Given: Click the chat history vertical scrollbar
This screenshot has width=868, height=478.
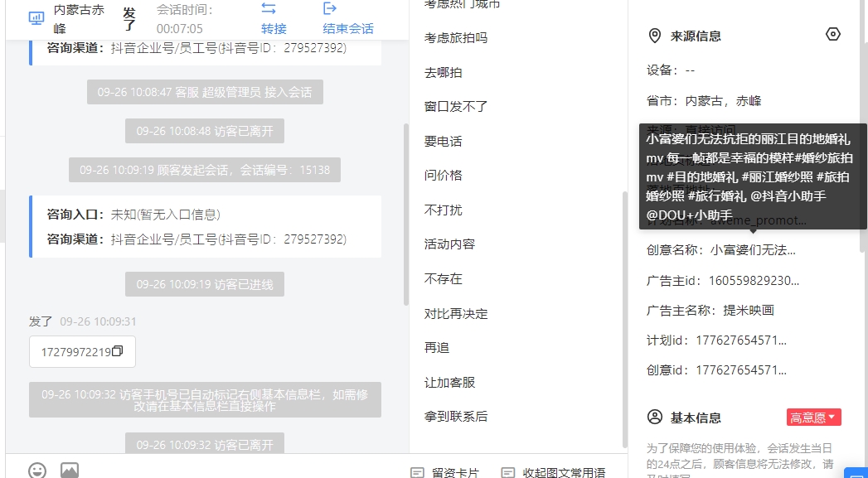Looking at the screenshot, I should click(405, 214).
